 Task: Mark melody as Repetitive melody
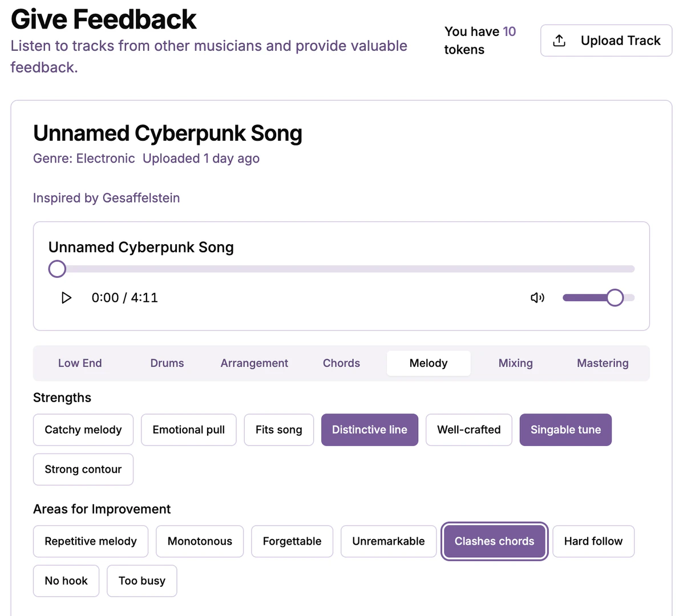(91, 541)
